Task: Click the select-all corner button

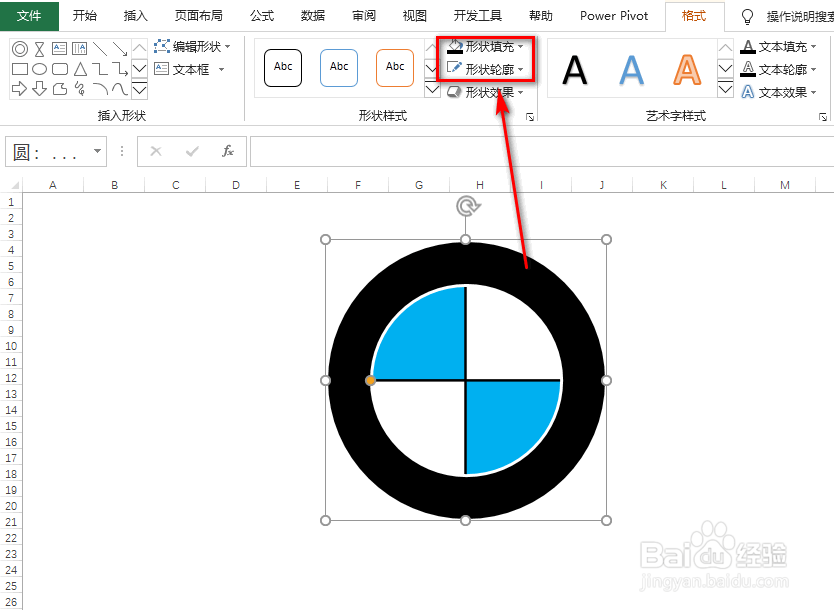Action: (x=13, y=185)
